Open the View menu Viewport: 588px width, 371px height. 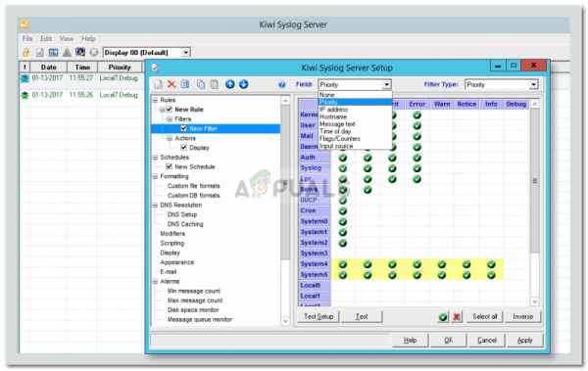point(67,38)
